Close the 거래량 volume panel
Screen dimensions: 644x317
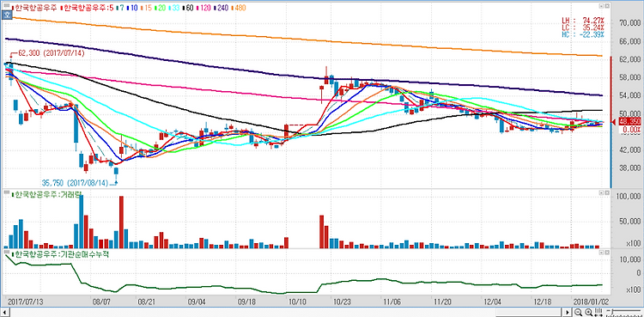pyautogui.click(x=607, y=192)
